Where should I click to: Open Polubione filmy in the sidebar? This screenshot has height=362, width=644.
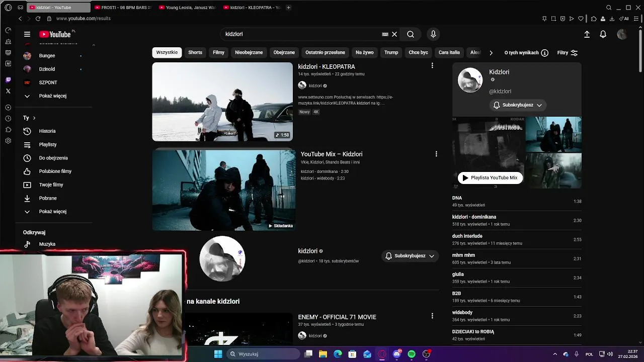(54, 171)
